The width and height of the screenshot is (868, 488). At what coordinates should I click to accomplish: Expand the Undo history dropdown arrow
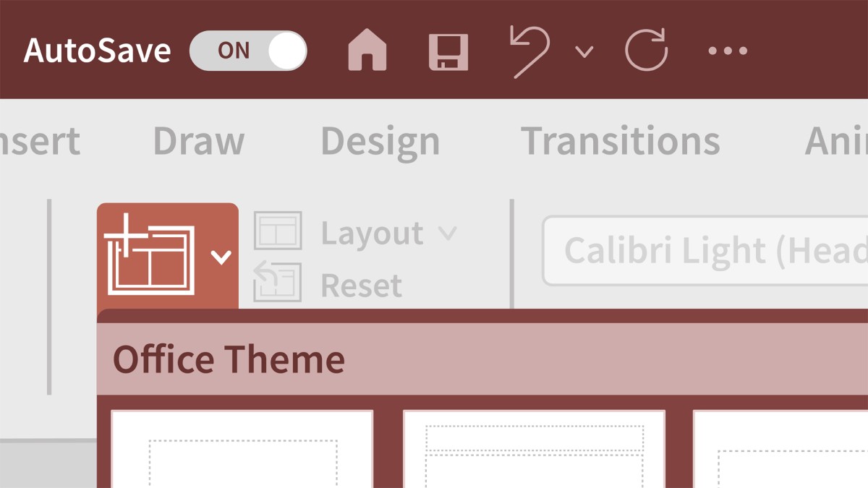pyautogui.click(x=584, y=52)
